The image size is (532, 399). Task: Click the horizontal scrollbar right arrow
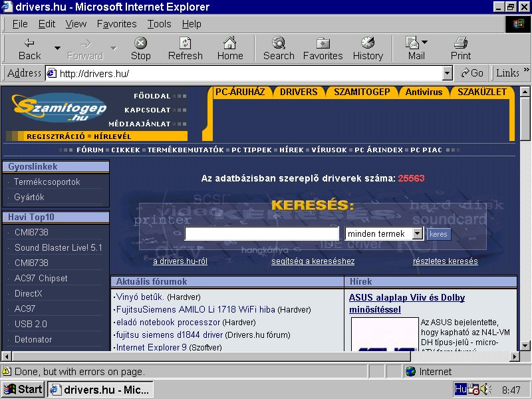pyautogui.click(x=515, y=356)
